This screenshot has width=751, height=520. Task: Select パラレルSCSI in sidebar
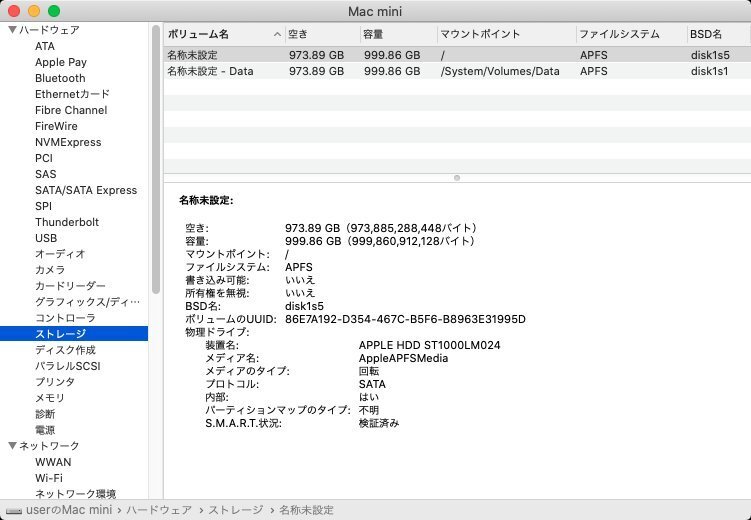[x=68, y=366]
